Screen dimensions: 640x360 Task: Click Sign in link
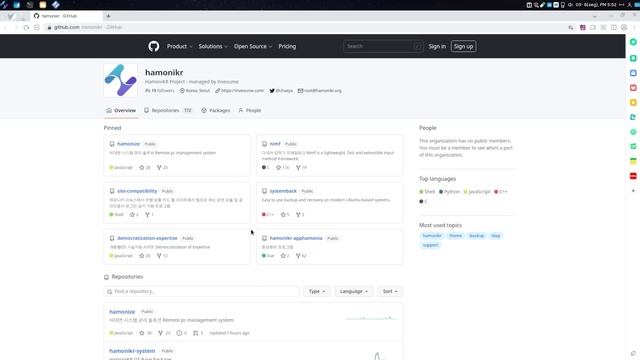click(x=437, y=47)
